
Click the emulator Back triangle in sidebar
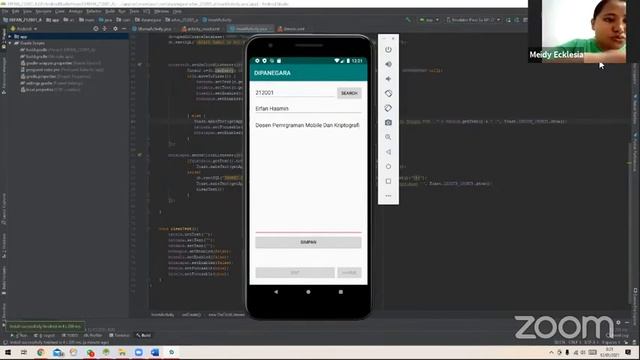point(388,152)
